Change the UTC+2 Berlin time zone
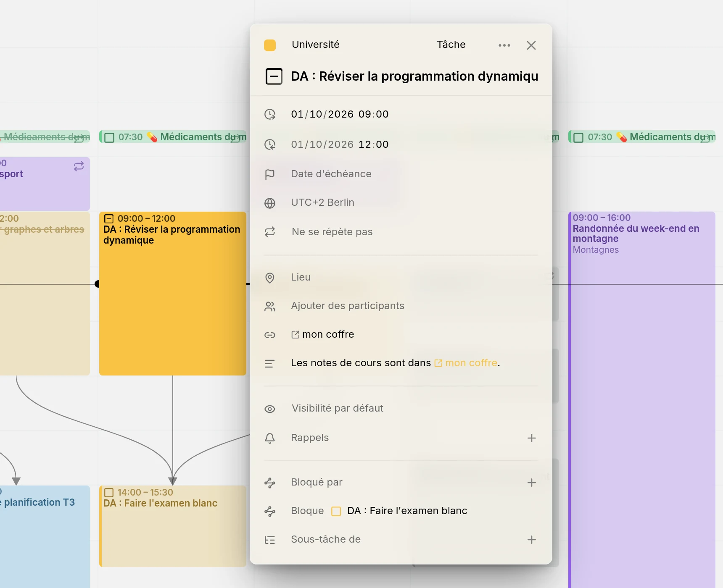The width and height of the screenshot is (723, 588). tap(322, 202)
